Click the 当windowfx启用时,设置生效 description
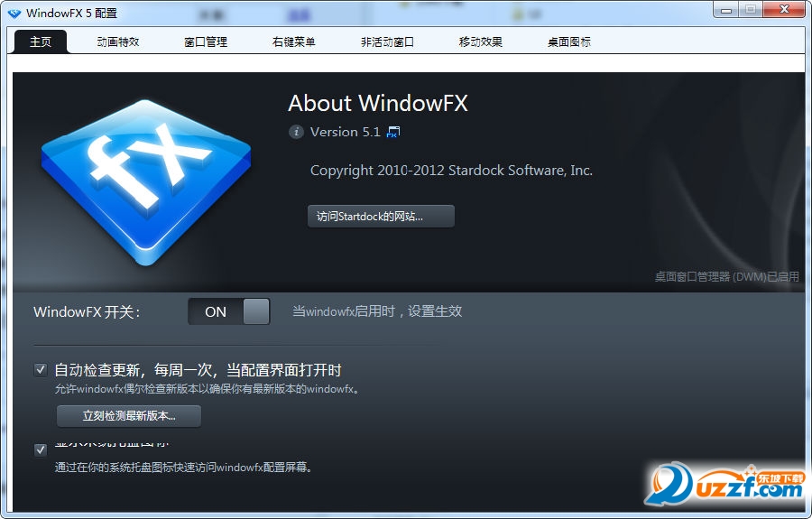This screenshot has width=812, height=519. pos(377,311)
